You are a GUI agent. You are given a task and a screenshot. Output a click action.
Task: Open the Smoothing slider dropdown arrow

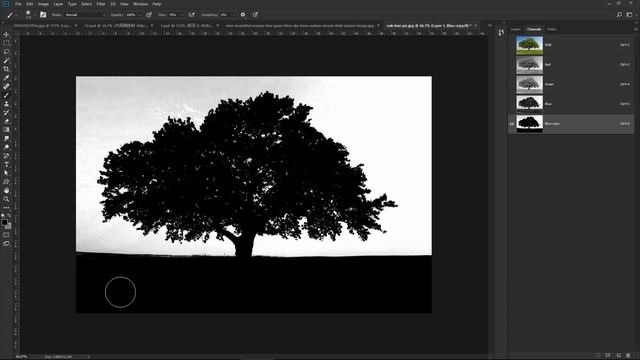(234, 15)
